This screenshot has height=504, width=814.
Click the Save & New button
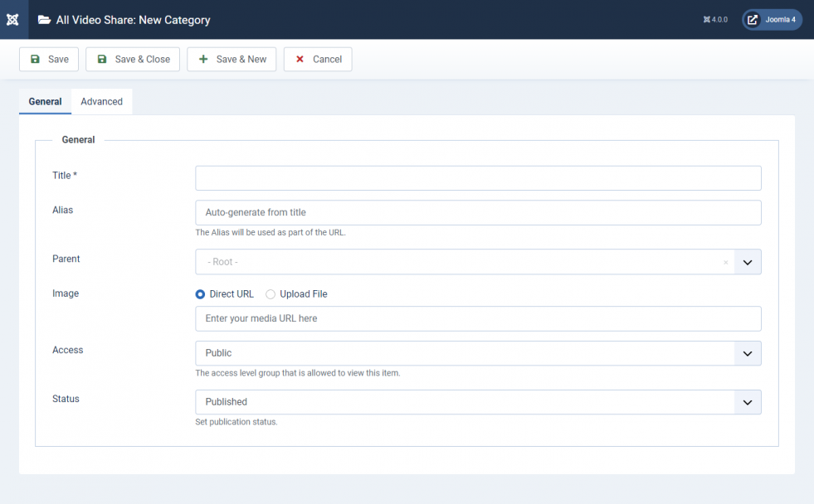click(232, 59)
